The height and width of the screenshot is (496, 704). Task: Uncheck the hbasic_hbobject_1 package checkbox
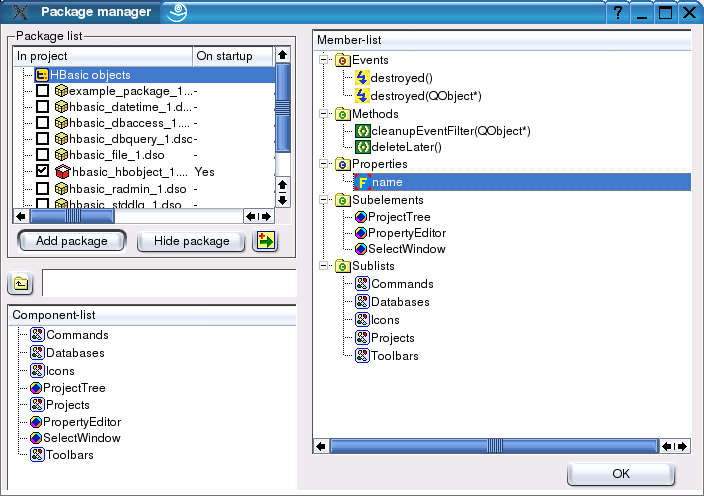pos(42,172)
